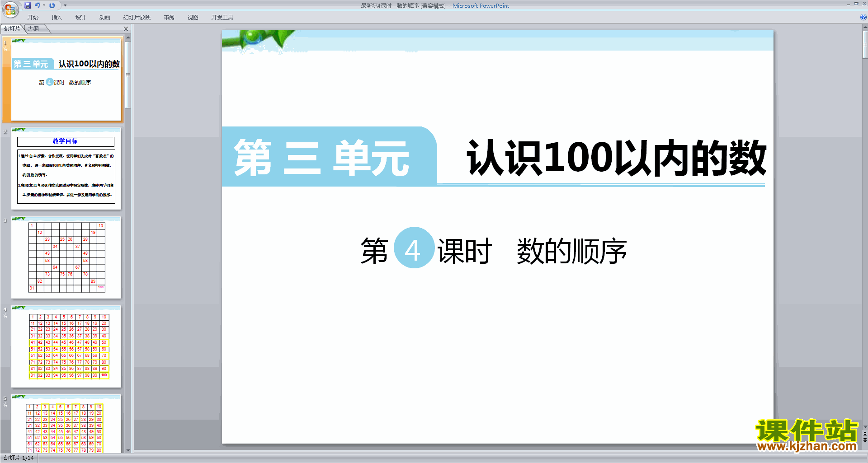
Task: Save the presentation from quick access toolbar
Action: pyautogui.click(x=28, y=5)
